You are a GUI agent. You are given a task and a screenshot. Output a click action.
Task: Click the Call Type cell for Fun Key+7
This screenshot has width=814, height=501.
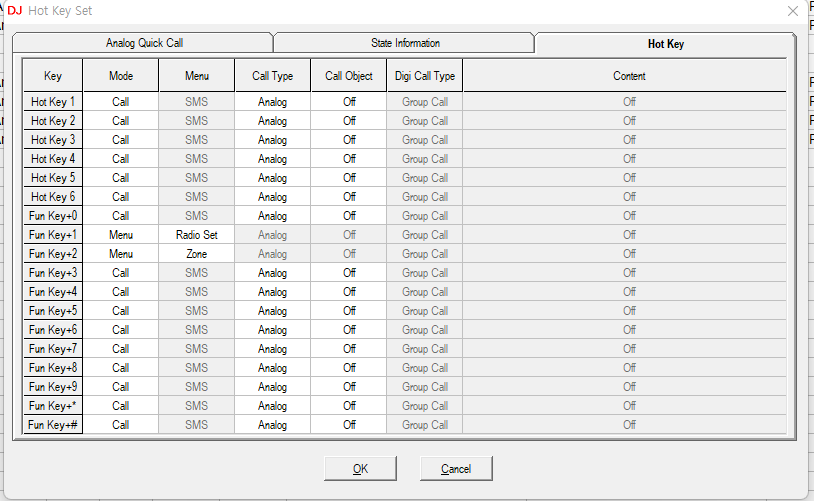[273, 349]
